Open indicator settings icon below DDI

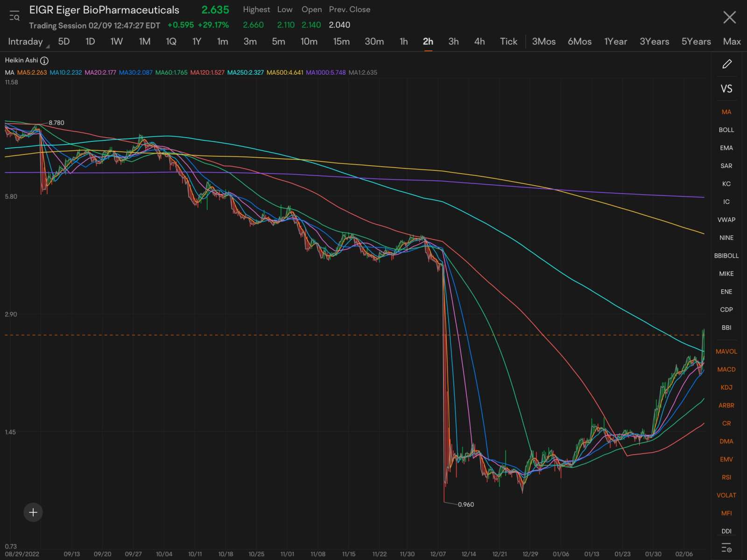[x=726, y=548]
